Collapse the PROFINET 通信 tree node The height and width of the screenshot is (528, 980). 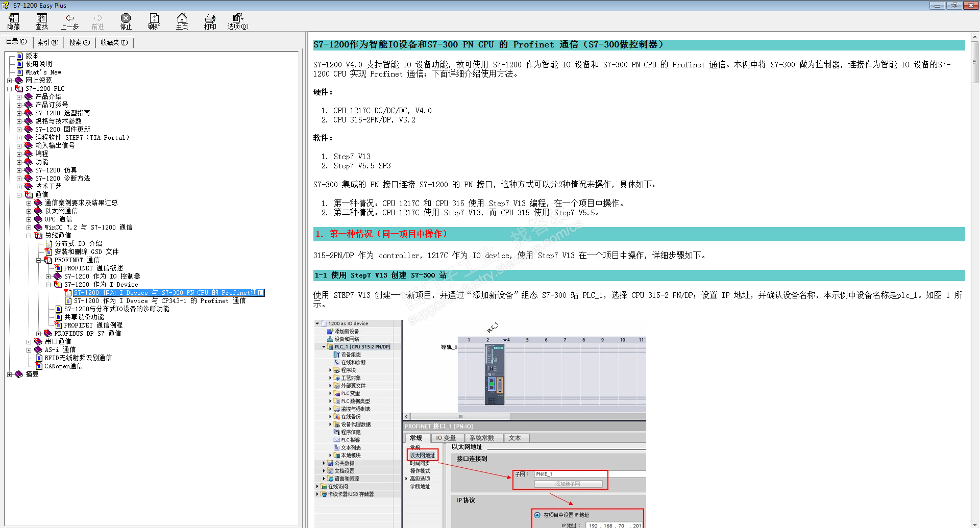(x=39, y=260)
